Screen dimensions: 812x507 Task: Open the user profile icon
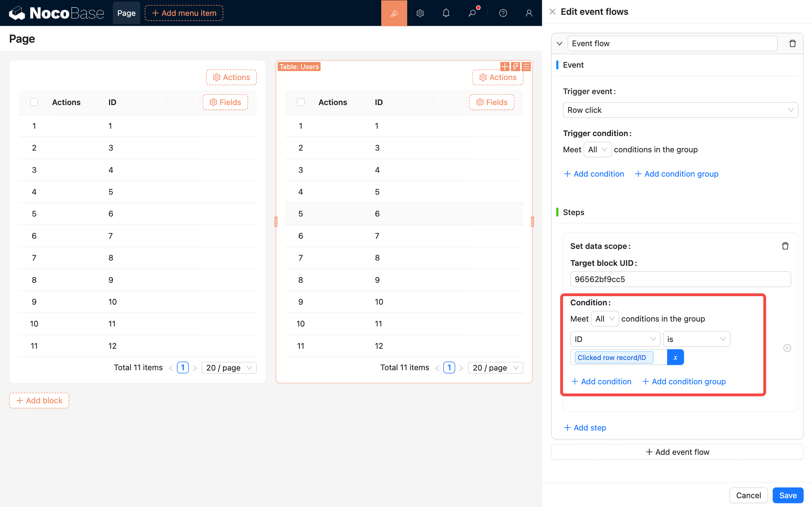click(529, 13)
